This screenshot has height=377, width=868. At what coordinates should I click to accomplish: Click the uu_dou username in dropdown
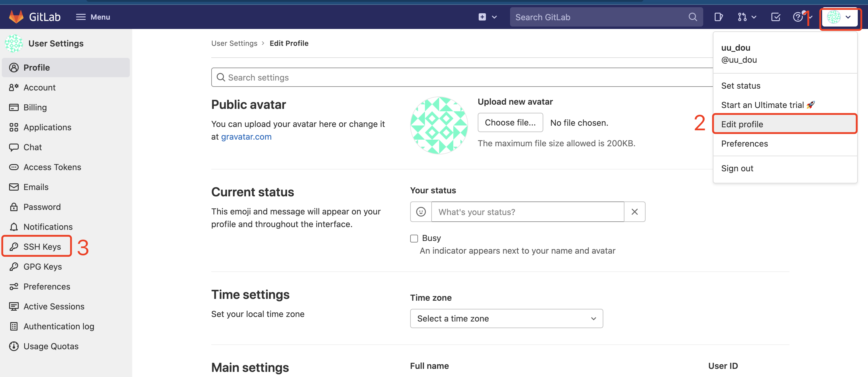(736, 47)
